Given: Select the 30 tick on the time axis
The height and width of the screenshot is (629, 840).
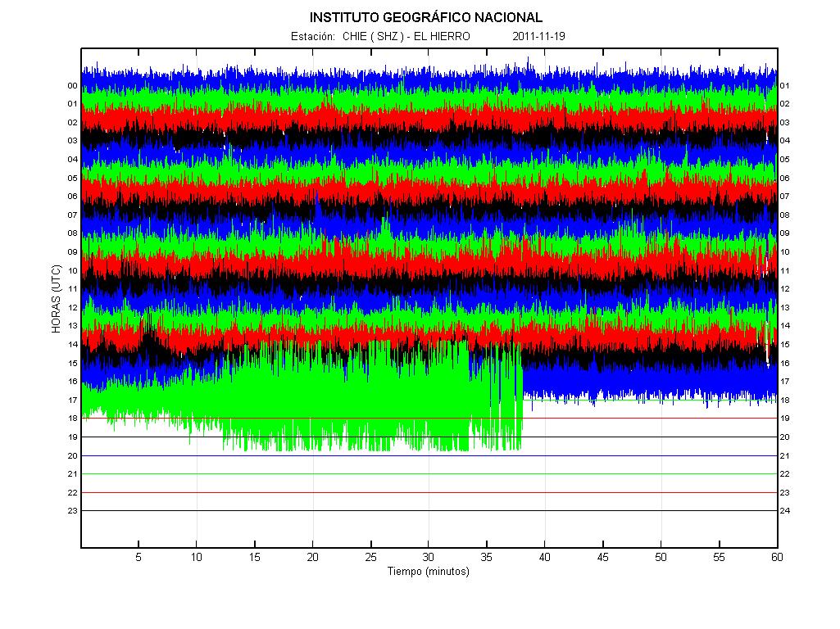Looking at the screenshot, I should click(x=429, y=557).
